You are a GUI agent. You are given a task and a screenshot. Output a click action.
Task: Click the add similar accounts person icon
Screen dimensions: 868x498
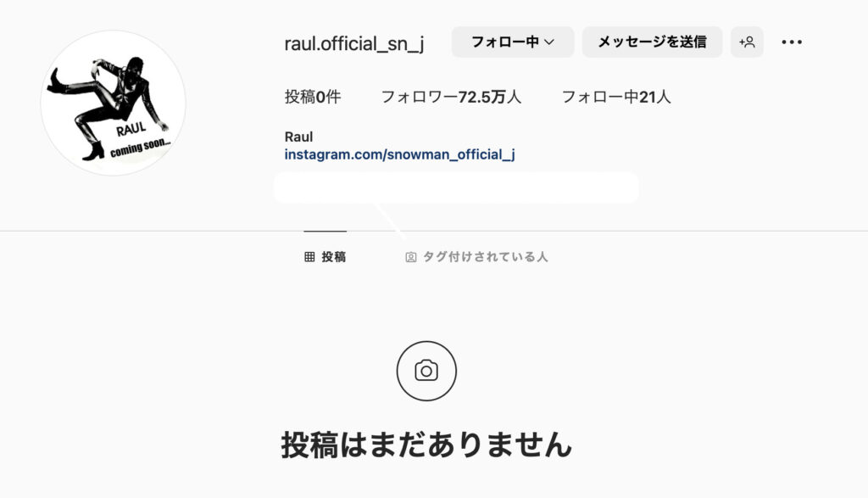coord(747,42)
